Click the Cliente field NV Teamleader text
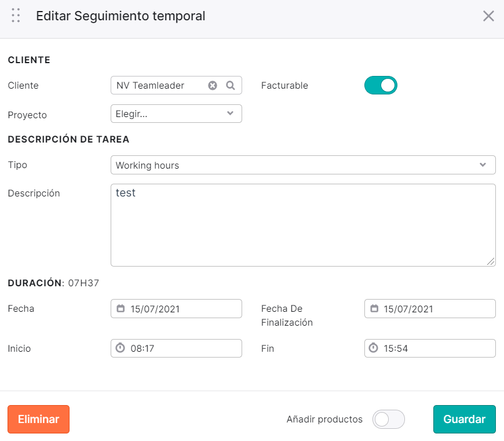The image size is (504, 441). click(150, 85)
